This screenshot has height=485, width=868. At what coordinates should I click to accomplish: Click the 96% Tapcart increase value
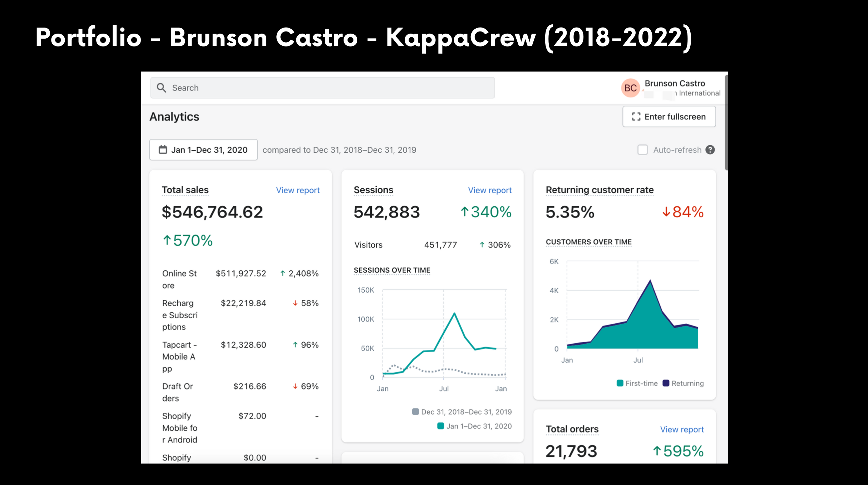pos(306,345)
